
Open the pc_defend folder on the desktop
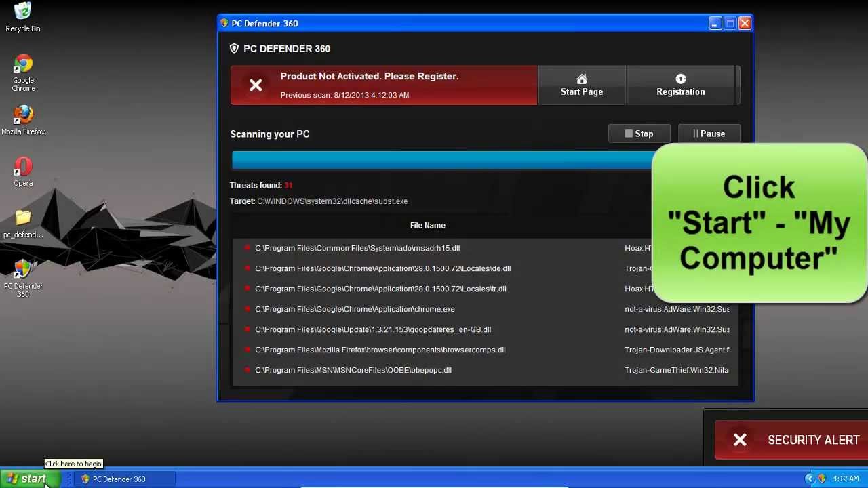pos(23,224)
